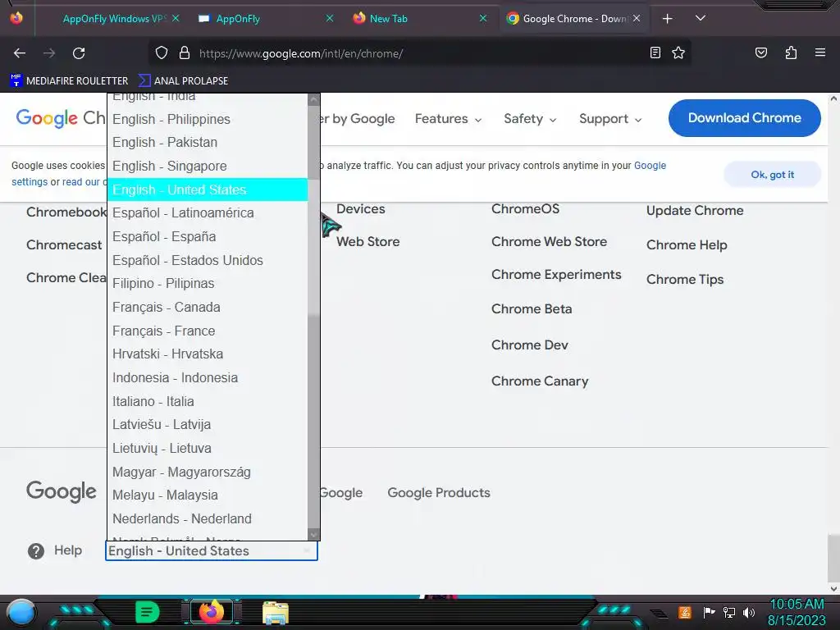Open the Pocket save icon

coord(761,52)
